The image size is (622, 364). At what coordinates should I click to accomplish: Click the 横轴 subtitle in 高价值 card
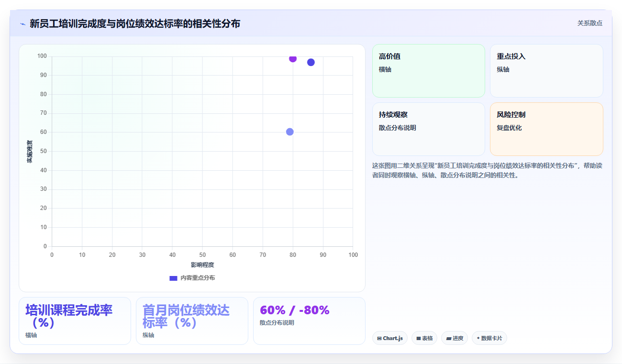385,70
